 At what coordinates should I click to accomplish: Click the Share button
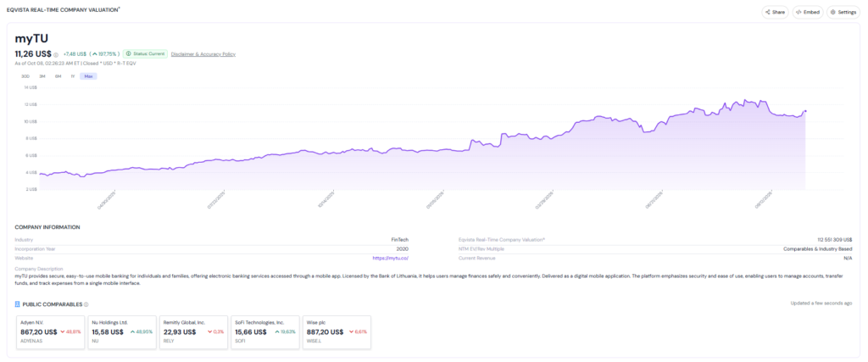tap(775, 12)
